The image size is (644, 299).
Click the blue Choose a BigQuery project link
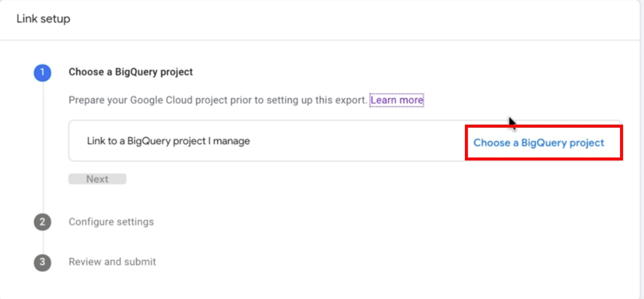tap(539, 143)
